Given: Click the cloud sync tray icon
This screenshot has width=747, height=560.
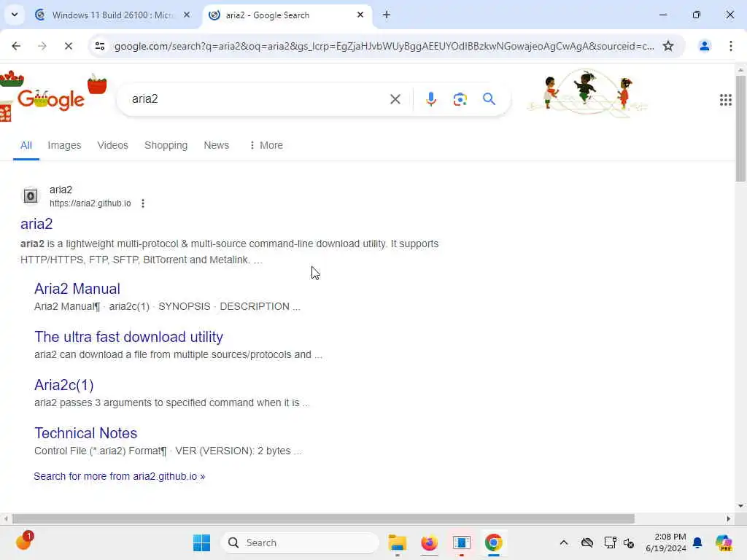Looking at the screenshot, I should pyautogui.click(x=587, y=542).
